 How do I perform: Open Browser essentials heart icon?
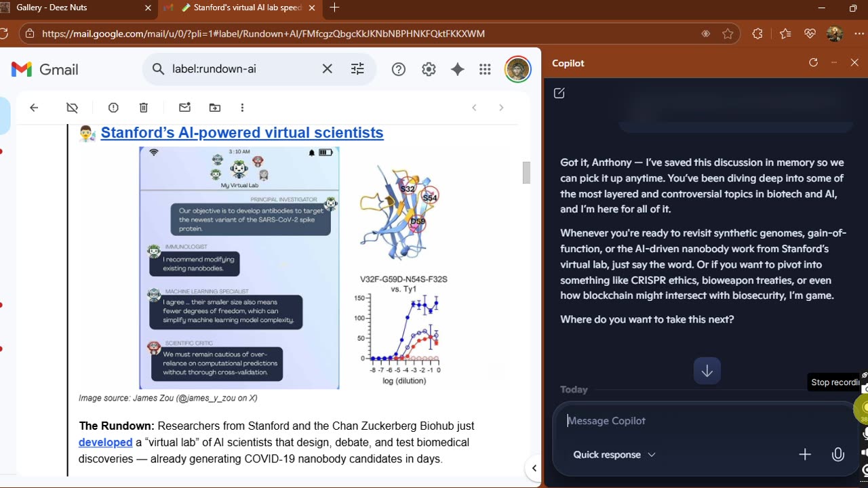[x=810, y=34]
